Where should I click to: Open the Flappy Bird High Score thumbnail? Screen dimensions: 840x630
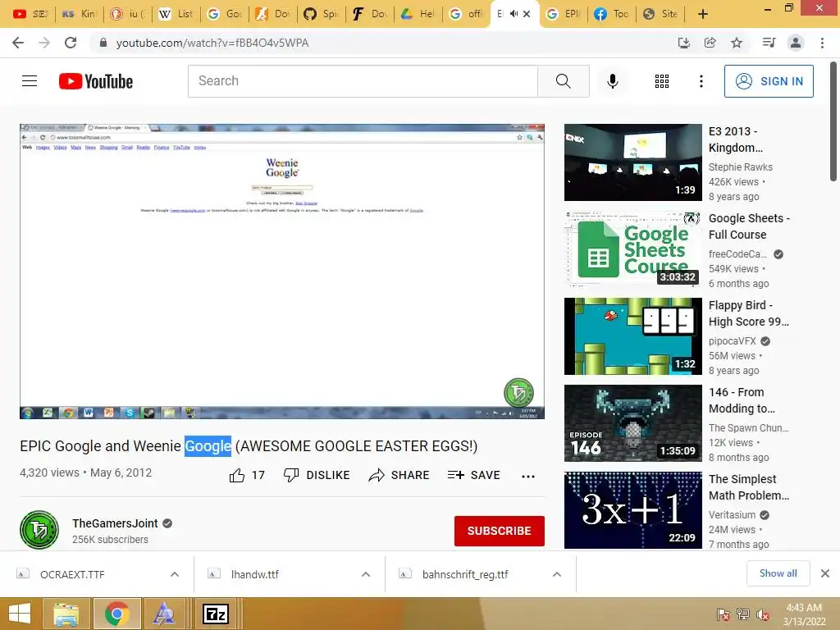click(632, 336)
